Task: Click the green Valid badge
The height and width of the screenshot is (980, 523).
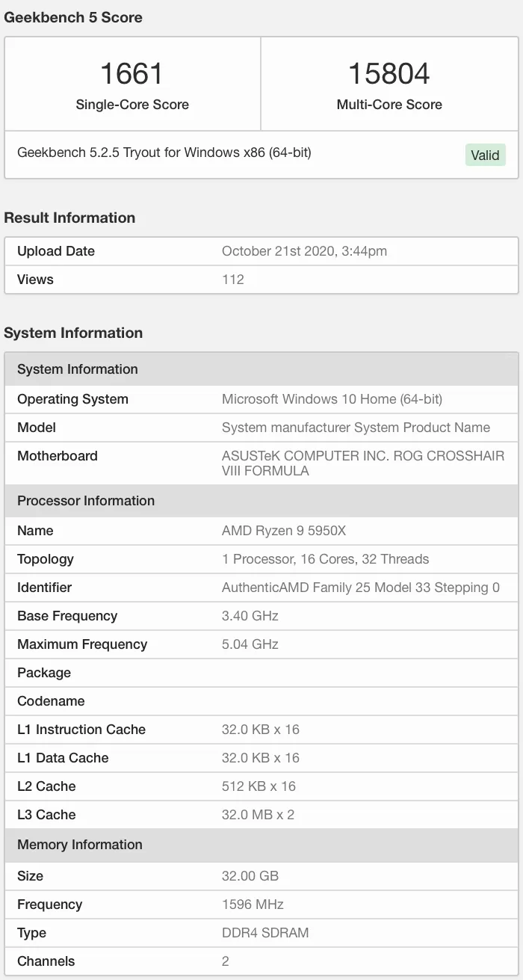Action: coord(485,155)
